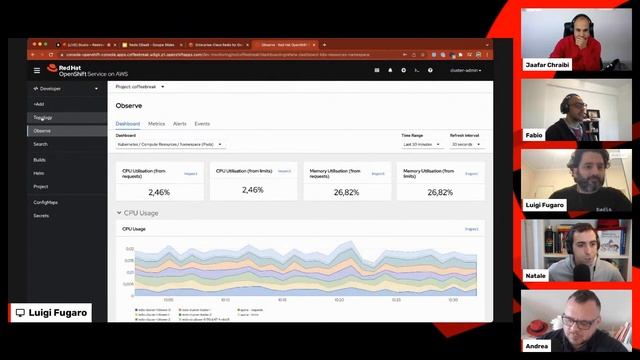This screenshot has width=640, height=360.
Task: Launch the web terminal icon
Action: (417, 70)
